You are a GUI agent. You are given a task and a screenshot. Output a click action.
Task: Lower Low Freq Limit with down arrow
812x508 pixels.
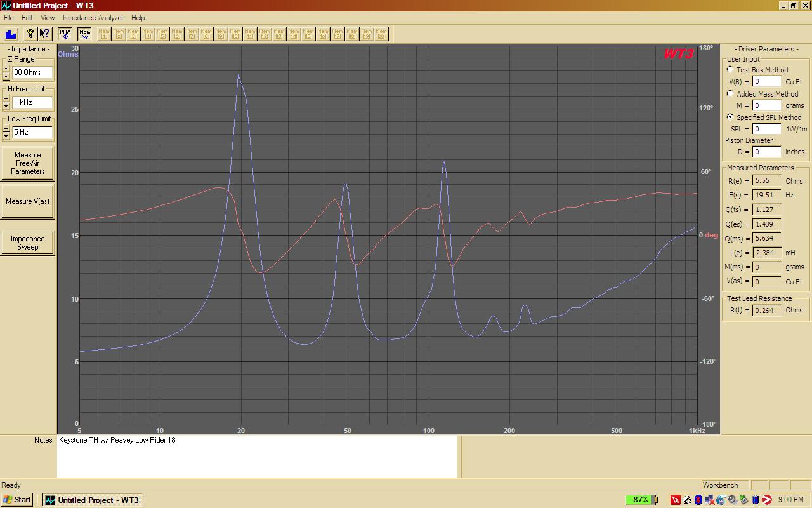pos(6,135)
